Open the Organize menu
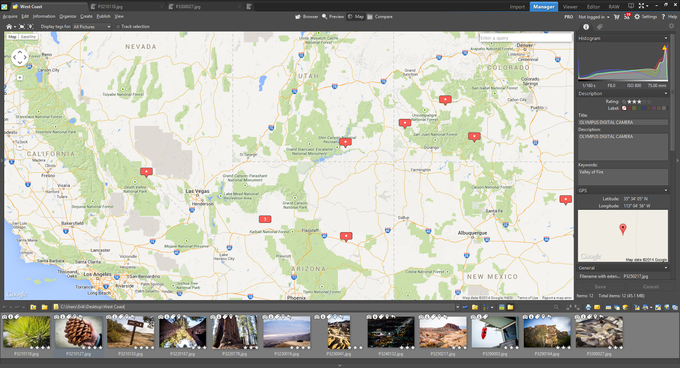 [x=68, y=16]
